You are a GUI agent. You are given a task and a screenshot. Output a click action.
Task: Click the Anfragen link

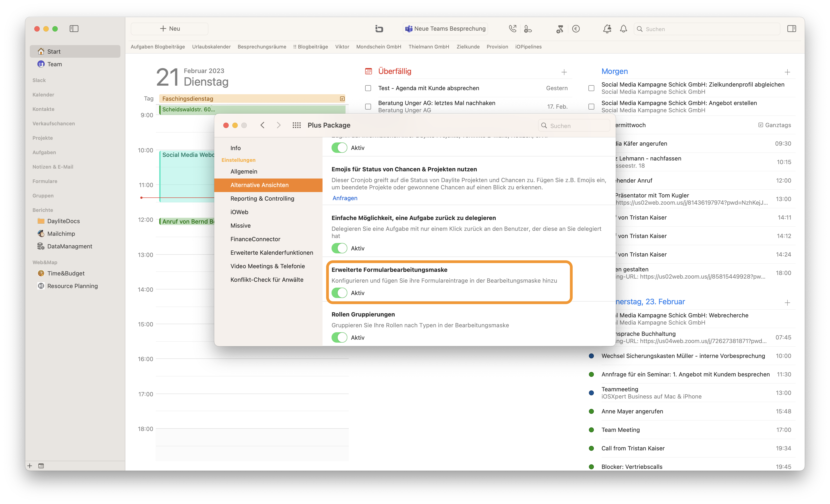point(345,198)
